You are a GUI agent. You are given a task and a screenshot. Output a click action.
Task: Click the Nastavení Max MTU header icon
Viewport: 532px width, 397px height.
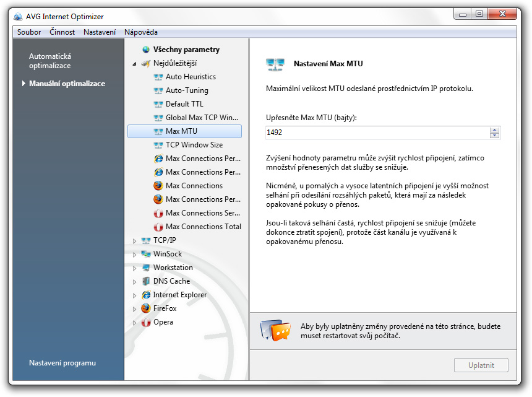coord(275,64)
